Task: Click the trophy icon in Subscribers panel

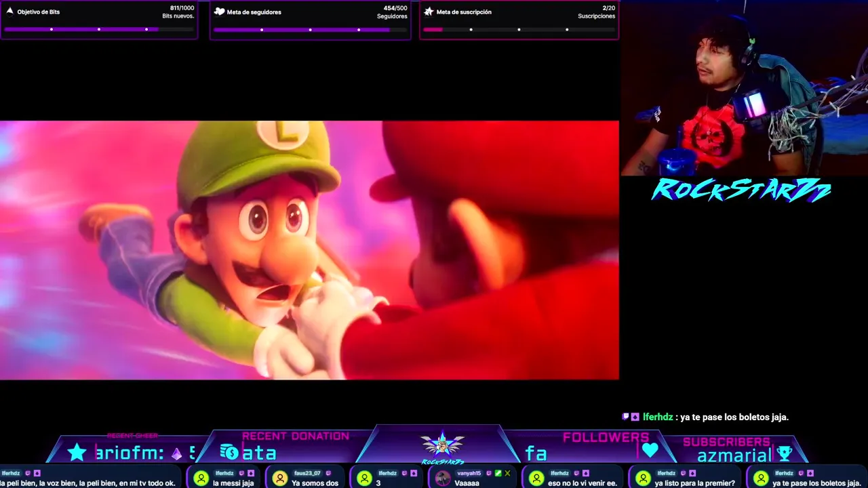Action: pyautogui.click(x=785, y=453)
